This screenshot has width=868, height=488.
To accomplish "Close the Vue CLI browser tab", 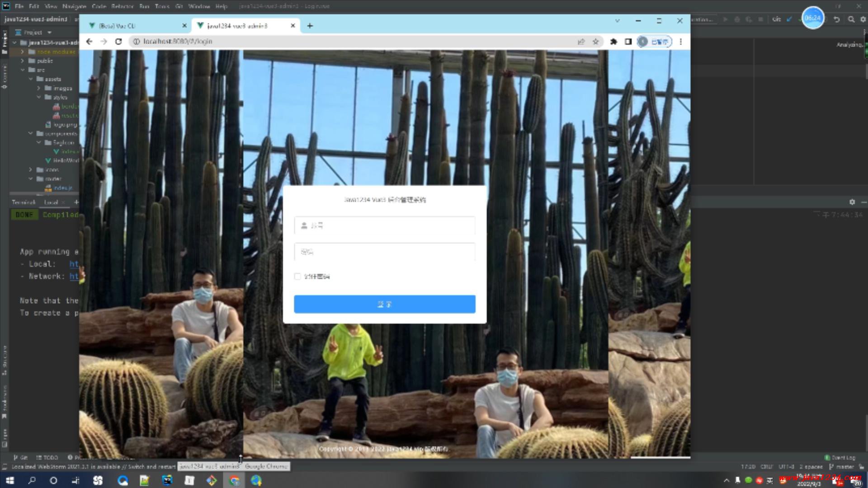I will point(184,26).
